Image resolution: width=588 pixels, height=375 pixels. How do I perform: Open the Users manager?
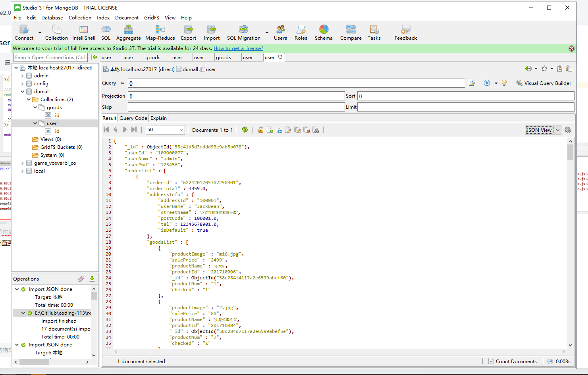(x=280, y=33)
